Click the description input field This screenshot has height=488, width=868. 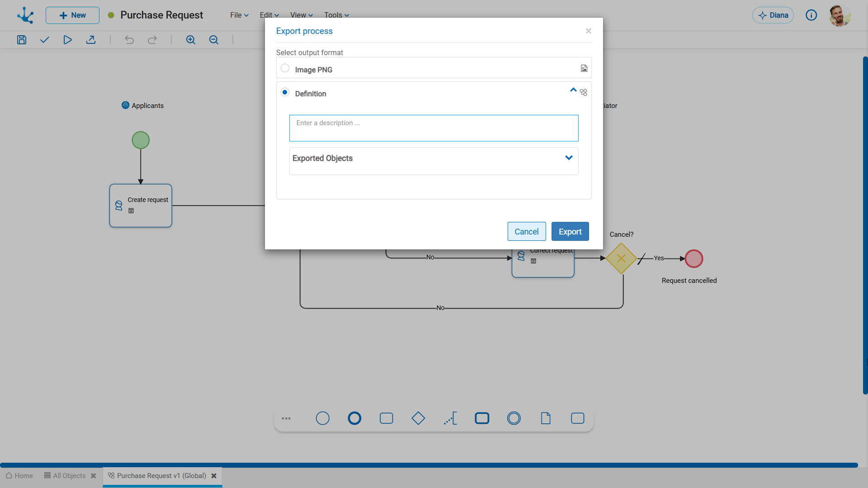click(434, 128)
